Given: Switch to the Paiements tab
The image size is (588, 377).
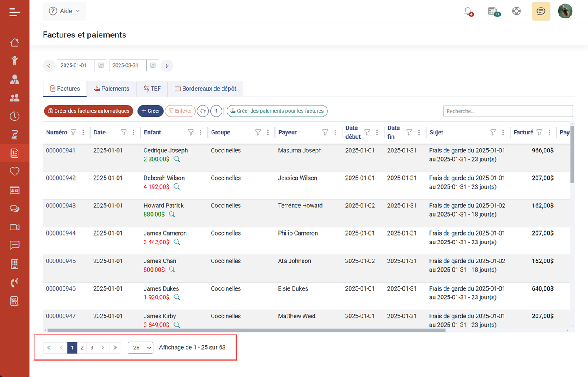Looking at the screenshot, I should click(x=112, y=89).
